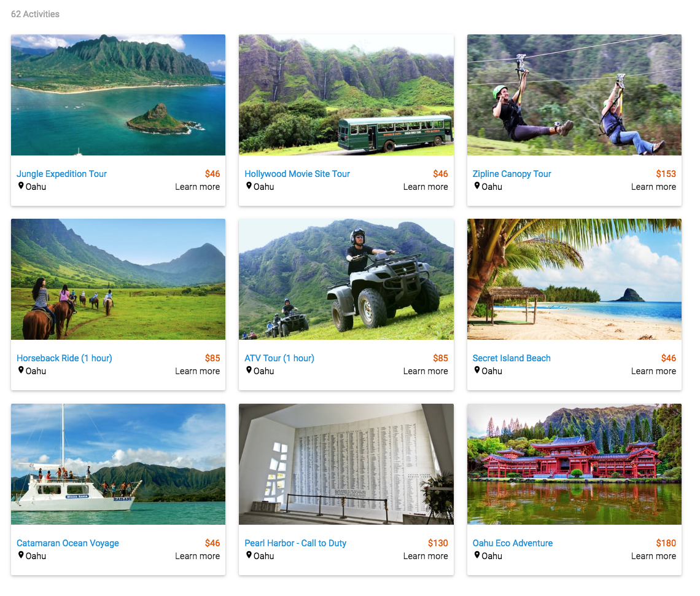This screenshot has width=700, height=596.
Task: Click the Secret Island Beach title
Action: pyautogui.click(x=511, y=358)
